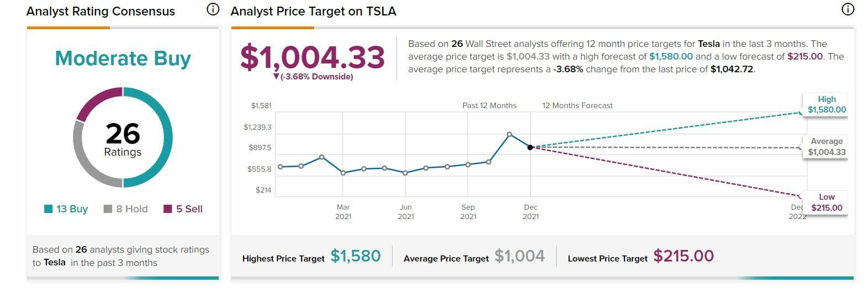Click the bold Tesla name in price target description

coord(708,44)
